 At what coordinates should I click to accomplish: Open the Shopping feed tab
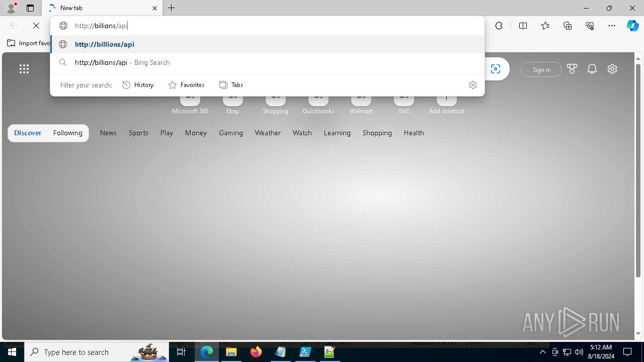(x=377, y=133)
